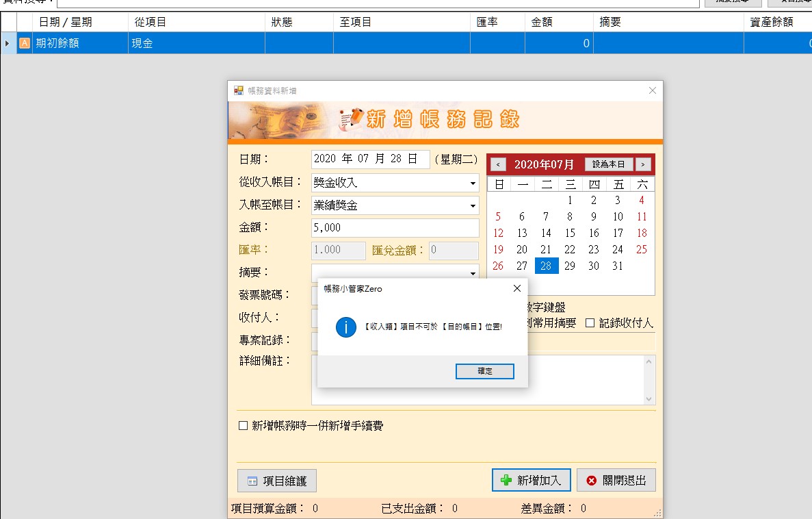The image size is (812, 519).
Task: Click the 設為本日 button
Action: click(608, 164)
